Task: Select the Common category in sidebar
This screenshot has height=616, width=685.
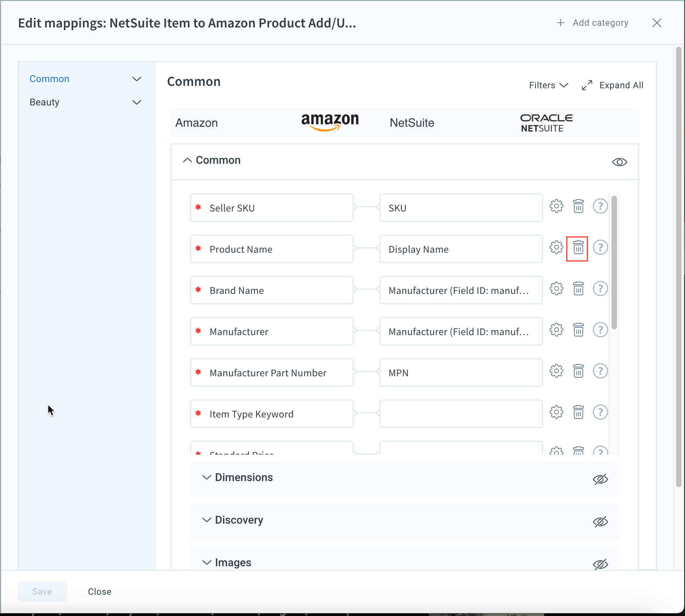Action: click(x=49, y=79)
